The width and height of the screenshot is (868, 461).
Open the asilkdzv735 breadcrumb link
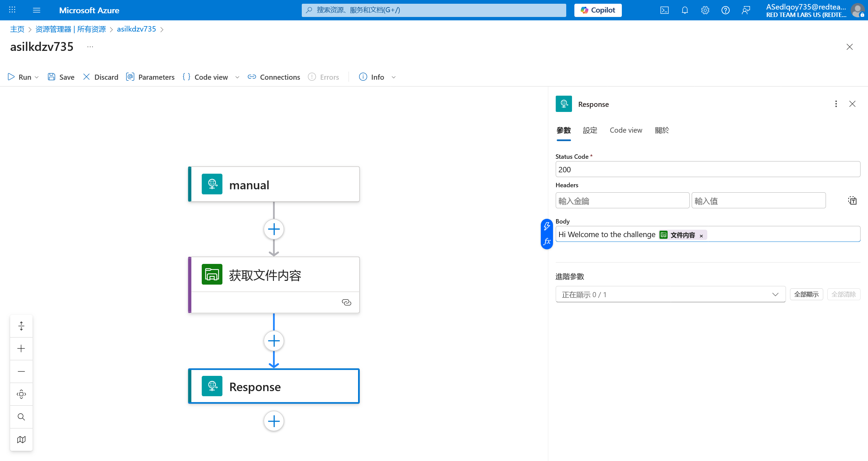point(136,29)
